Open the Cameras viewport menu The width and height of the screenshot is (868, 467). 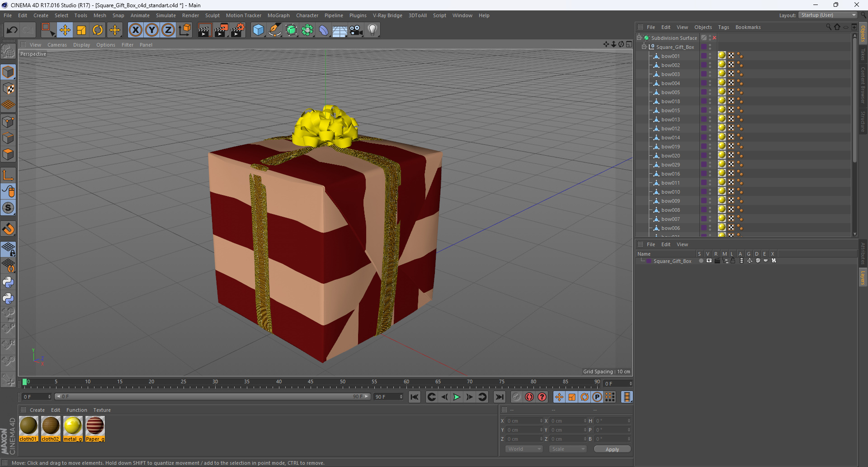(57, 45)
